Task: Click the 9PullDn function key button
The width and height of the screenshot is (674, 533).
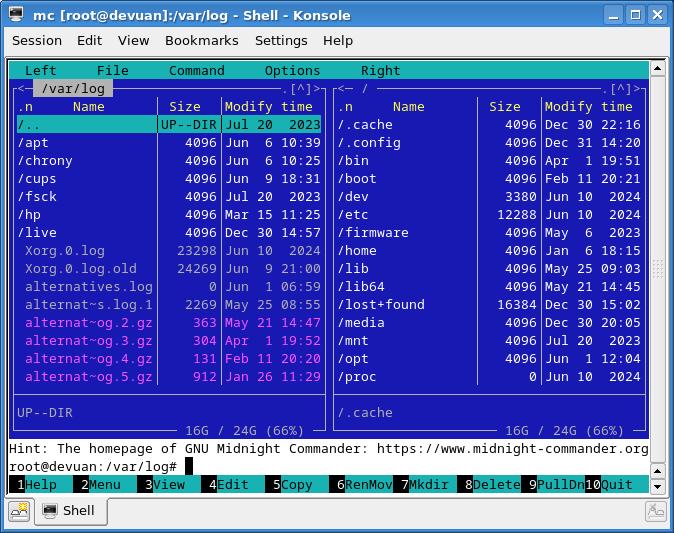Action: 553,484
